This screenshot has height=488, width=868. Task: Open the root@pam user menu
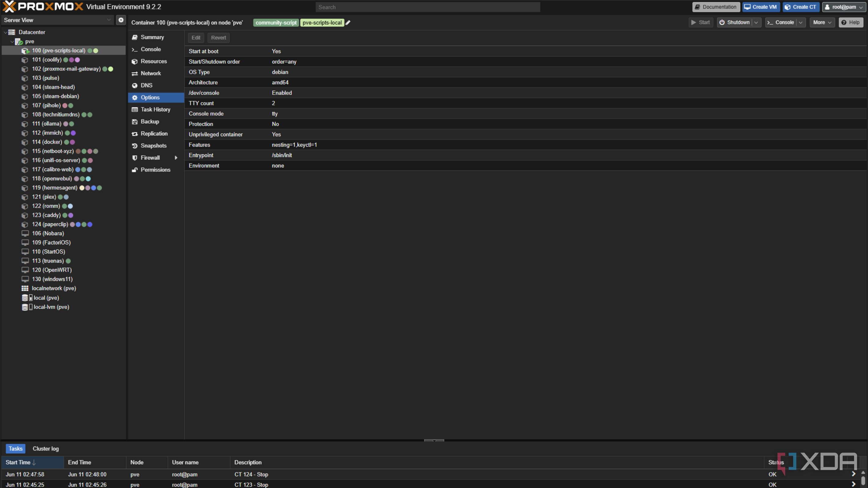[844, 7]
